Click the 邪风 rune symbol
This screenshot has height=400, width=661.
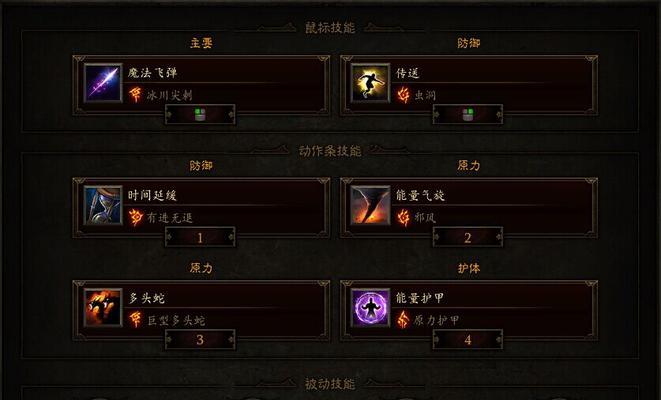coord(403,217)
